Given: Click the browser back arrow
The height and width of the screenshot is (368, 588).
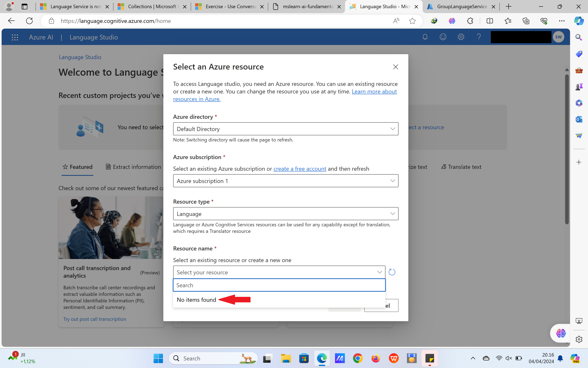Looking at the screenshot, I should coord(11,21).
